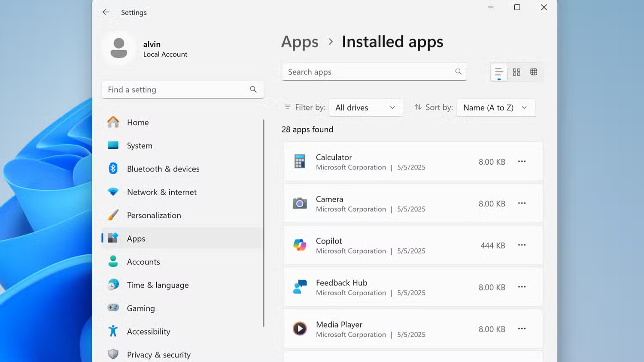The image size is (644, 362).
Task: Open more options for Feedback Hub
Action: click(522, 287)
